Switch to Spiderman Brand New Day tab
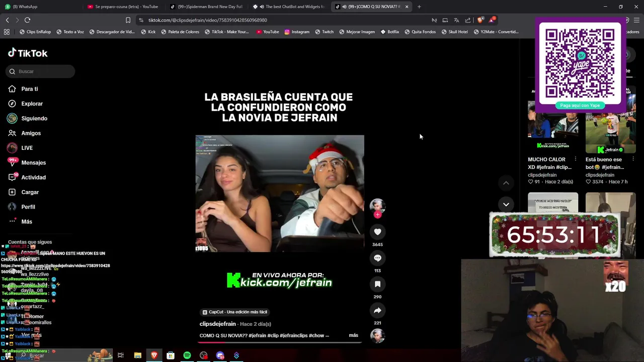This screenshot has width=644, height=362. [x=206, y=7]
